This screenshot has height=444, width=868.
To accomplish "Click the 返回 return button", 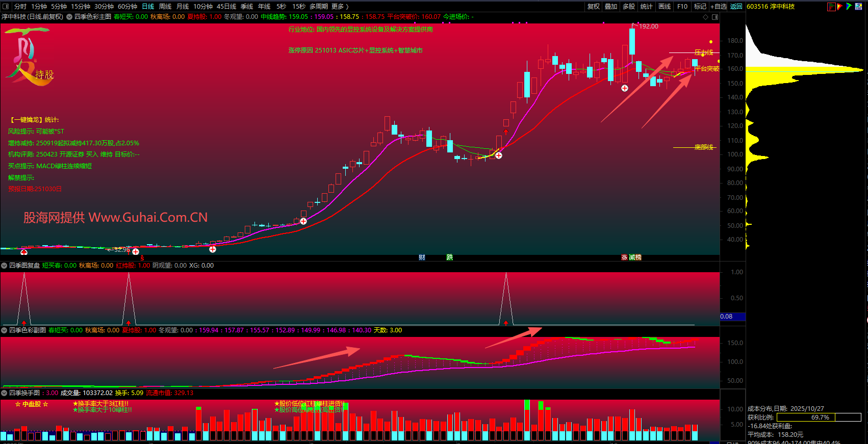I will pyautogui.click(x=736, y=7).
